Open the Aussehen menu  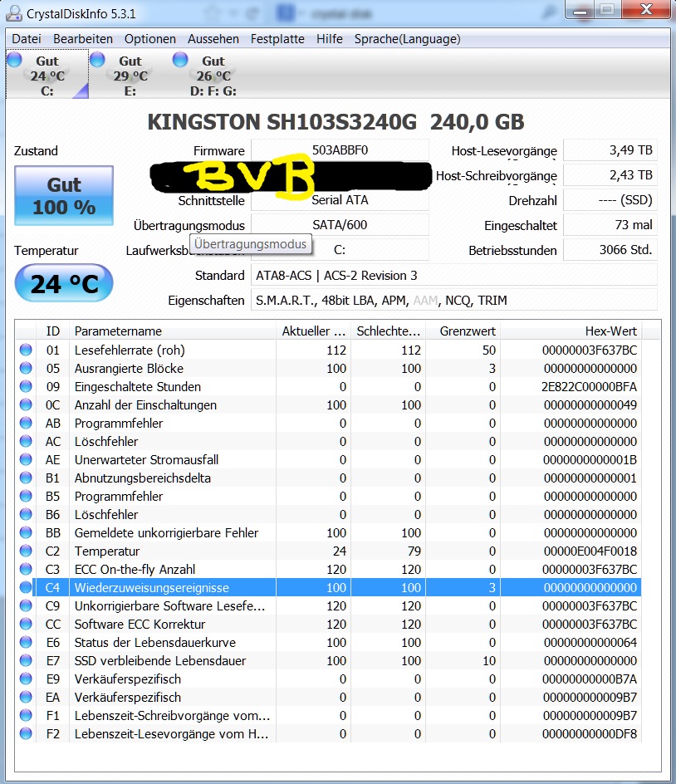tap(213, 39)
